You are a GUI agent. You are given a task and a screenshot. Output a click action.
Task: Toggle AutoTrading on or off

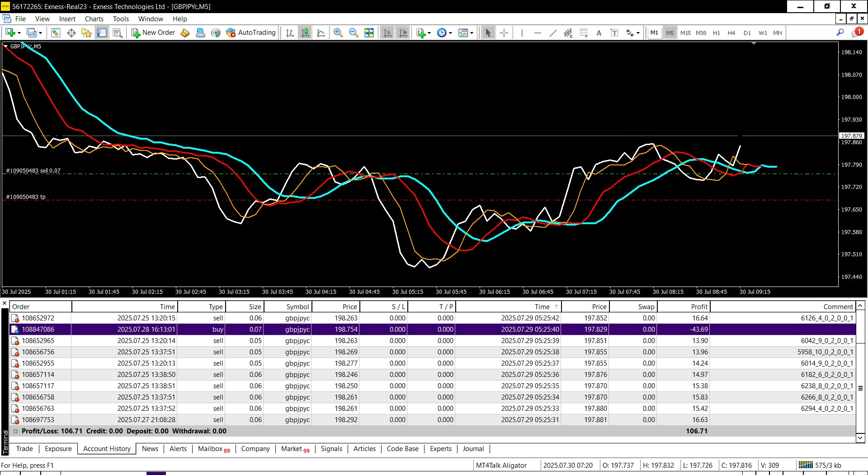[251, 33]
